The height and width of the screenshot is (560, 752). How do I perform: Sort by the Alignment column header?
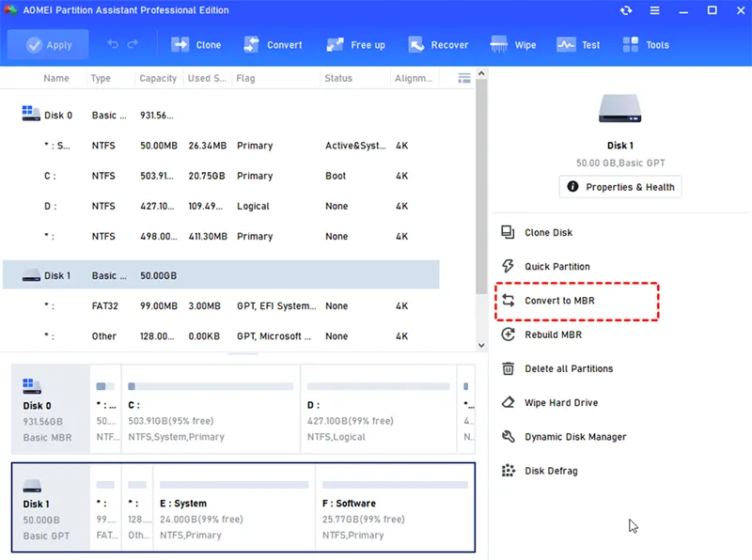[414, 78]
